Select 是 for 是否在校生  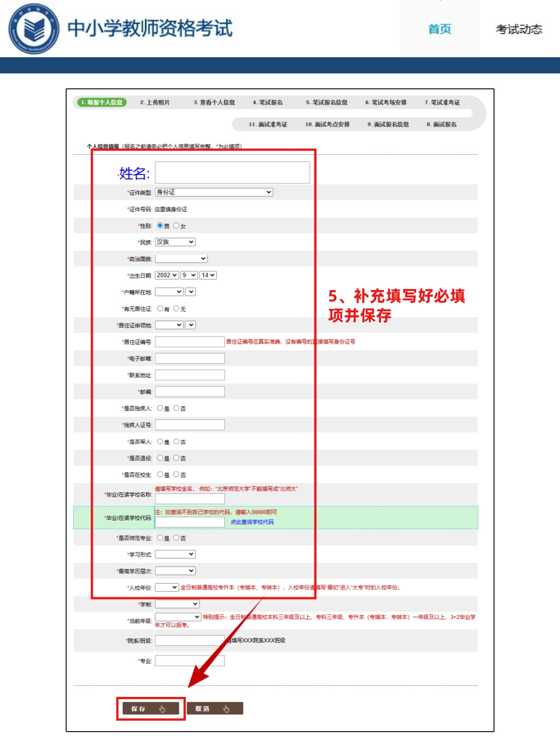click(160, 475)
